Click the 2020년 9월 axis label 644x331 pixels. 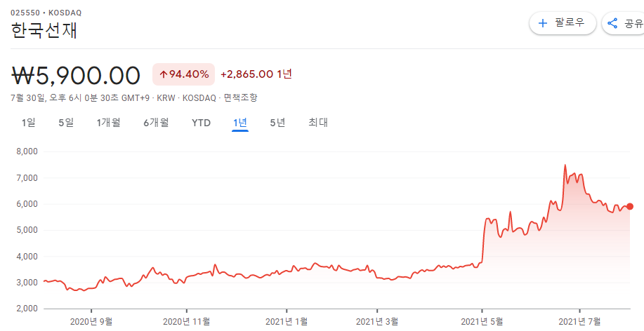click(91, 322)
